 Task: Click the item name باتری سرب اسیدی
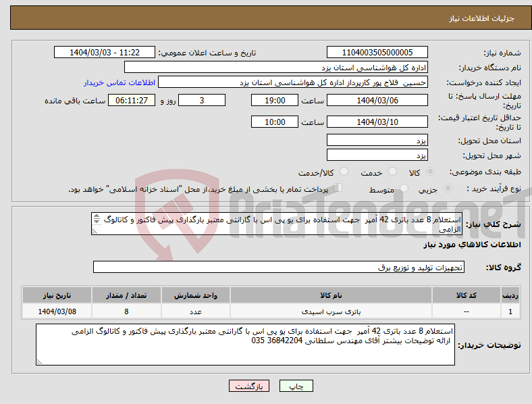click(331, 311)
